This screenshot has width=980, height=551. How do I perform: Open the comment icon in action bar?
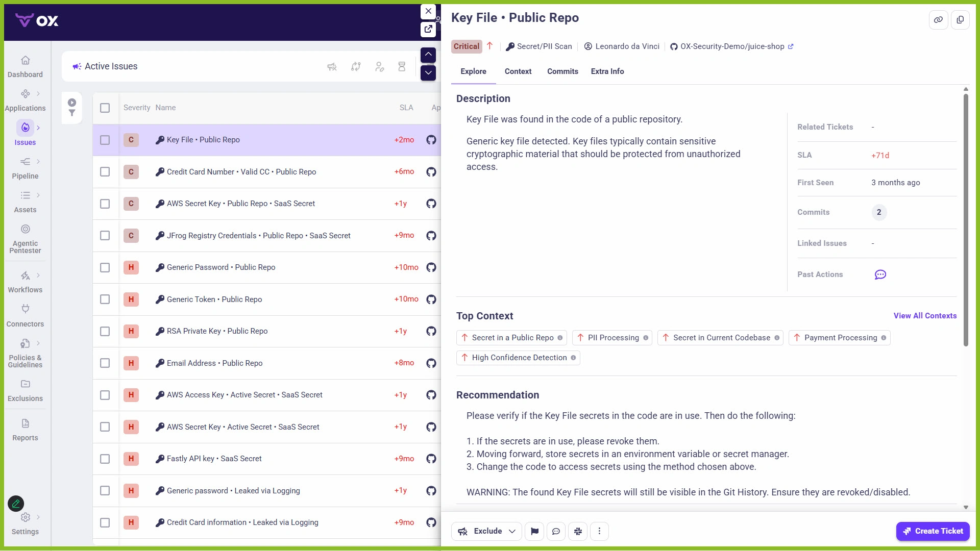click(x=556, y=531)
